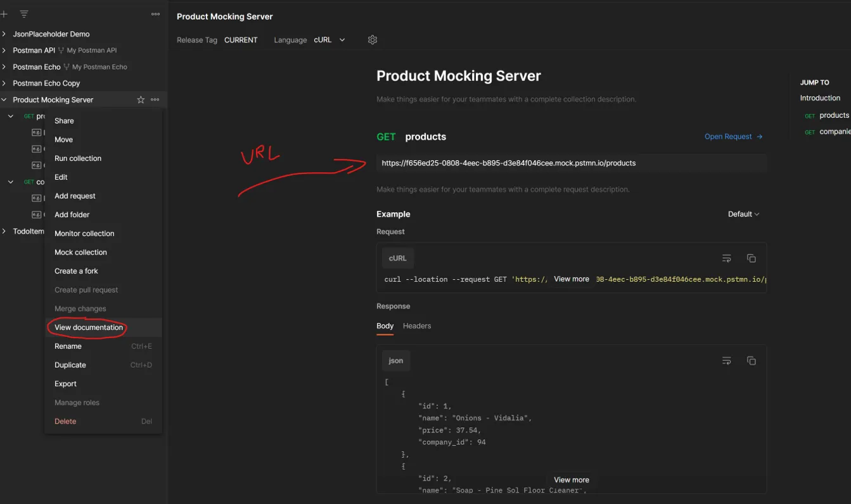Image resolution: width=851 pixels, height=504 pixels.
Task: Click the collection description placeholder text
Action: pyautogui.click(x=506, y=99)
